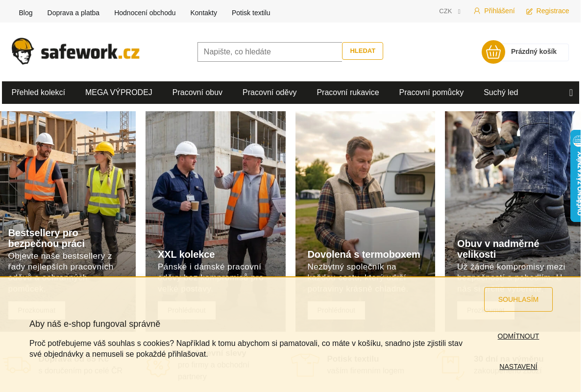Open Pracovní rukavice category
The height and width of the screenshot is (392, 588).
tap(348, 93)
